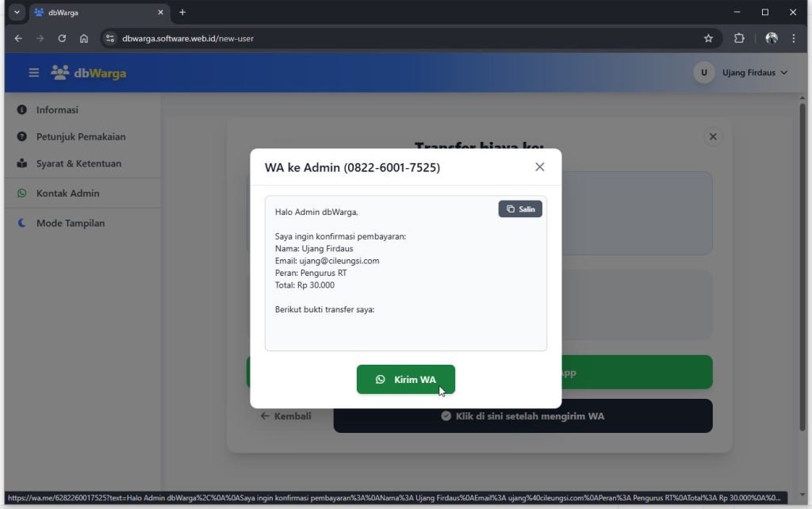The image size is (812, 509).
Task: Toggle the hamburger sidebar menu
Action: (34, 73)
